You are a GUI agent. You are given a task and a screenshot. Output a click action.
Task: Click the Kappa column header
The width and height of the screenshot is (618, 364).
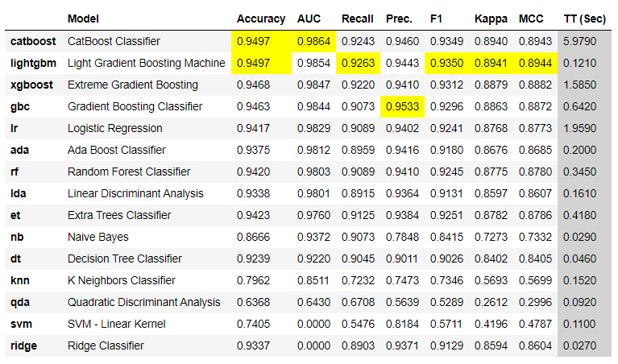coord(491,19)
